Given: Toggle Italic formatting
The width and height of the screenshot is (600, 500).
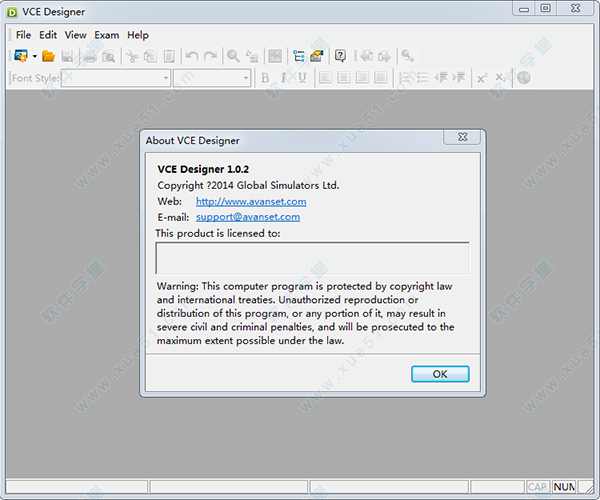Looking at the screenshot, I should [x=284, y=78].
